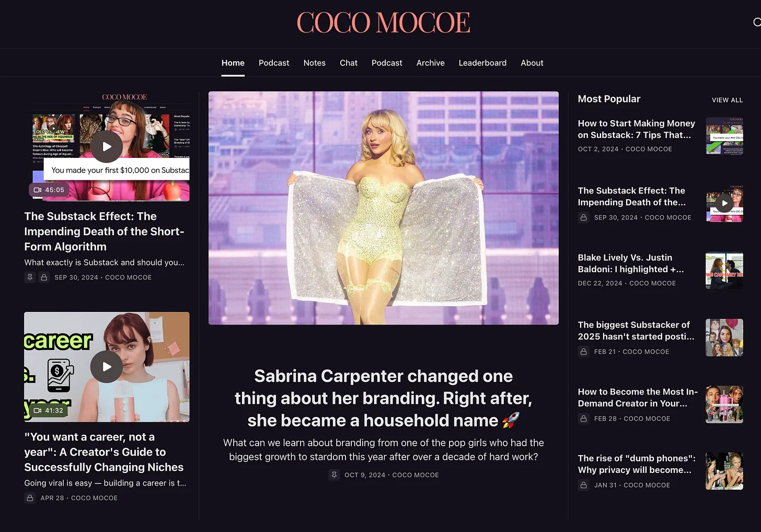Open the Archive tab
The image size is (761, 532).
pyautogui.click(x=430, y=63)
